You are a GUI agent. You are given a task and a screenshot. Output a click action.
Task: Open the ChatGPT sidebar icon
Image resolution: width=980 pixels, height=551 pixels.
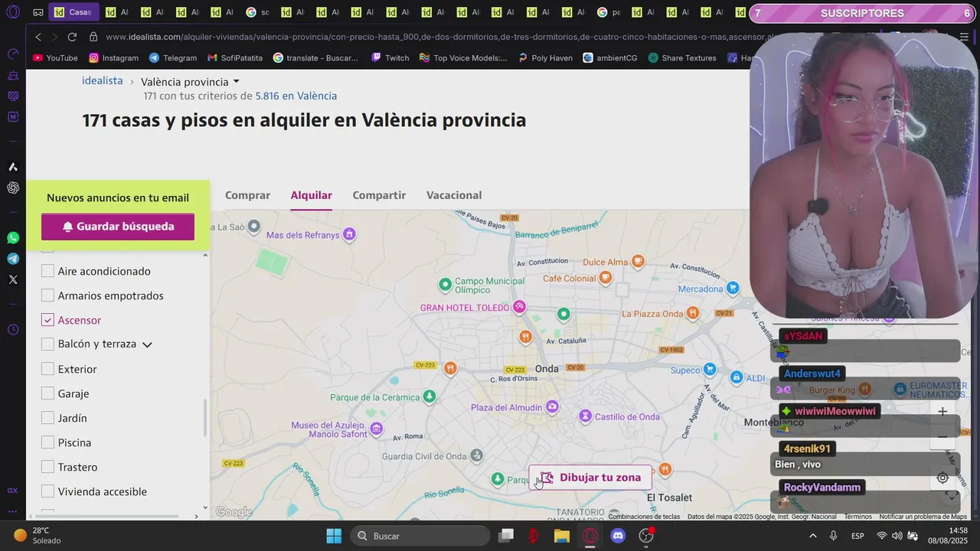coord(13,187)
